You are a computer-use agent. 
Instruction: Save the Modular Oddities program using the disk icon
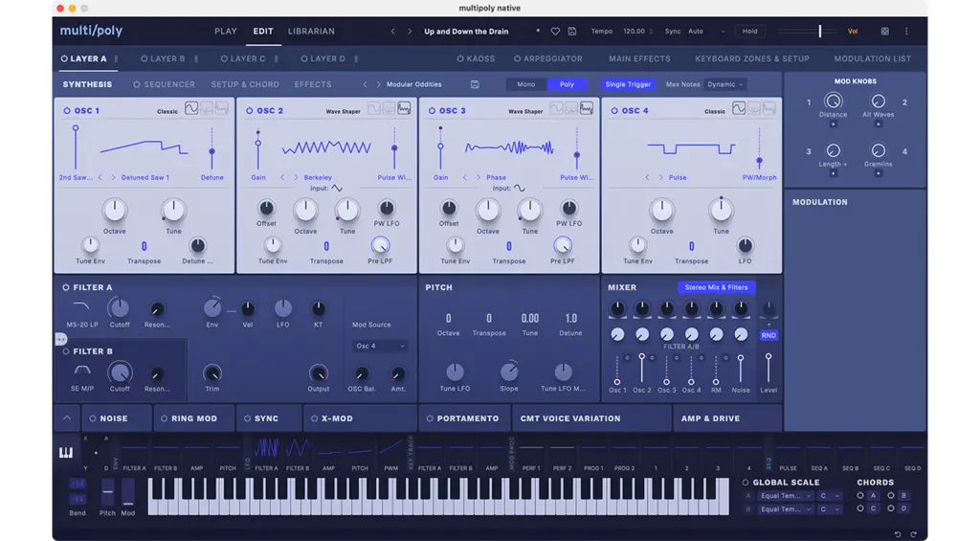point(475,84)
